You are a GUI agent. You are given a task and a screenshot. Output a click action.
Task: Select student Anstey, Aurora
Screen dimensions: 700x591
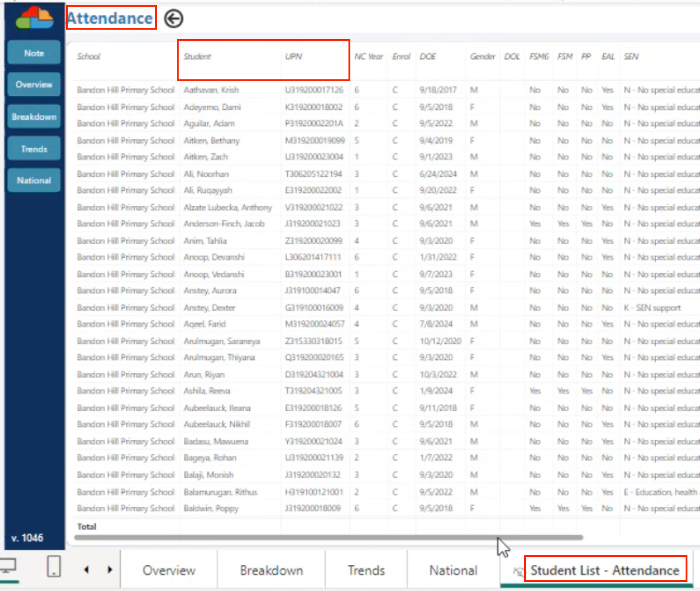210,291
